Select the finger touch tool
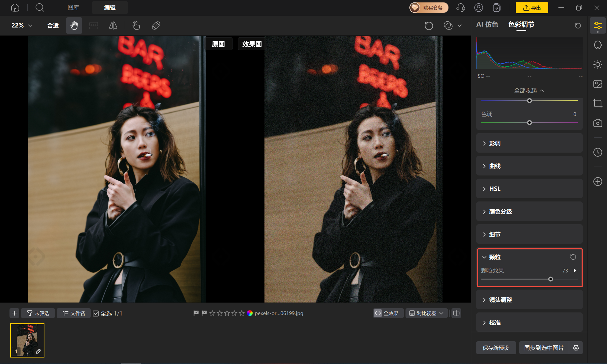Image resolution: width=607 pixels, height=364 pixels. 136,25
